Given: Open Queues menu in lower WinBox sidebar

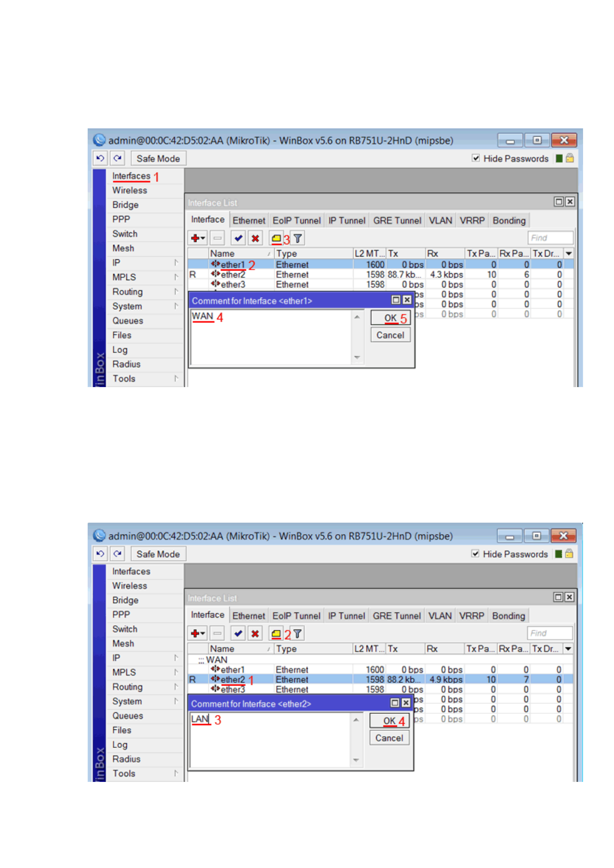Looking at the screenshot, I should 128,715.
